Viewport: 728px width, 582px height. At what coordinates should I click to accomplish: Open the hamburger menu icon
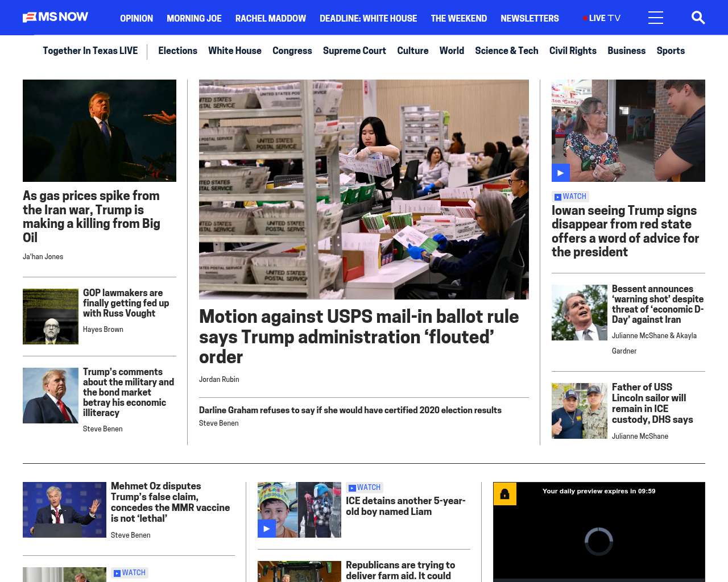pos(656,18)
